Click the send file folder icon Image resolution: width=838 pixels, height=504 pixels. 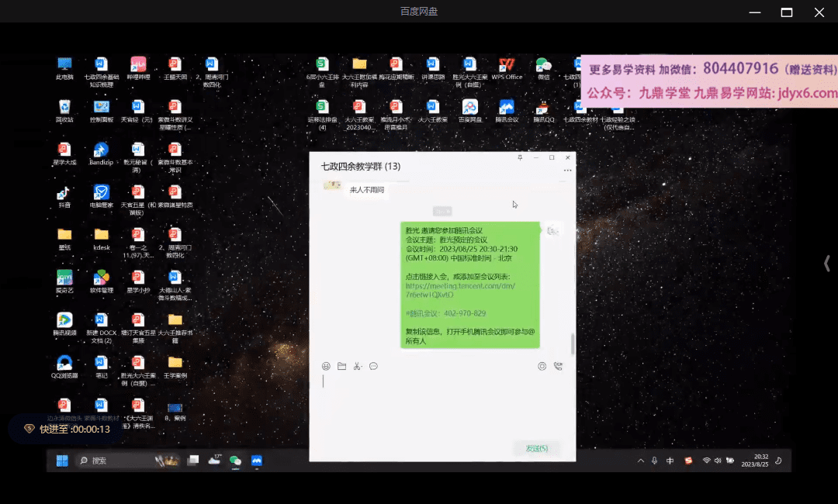point(341,366)
